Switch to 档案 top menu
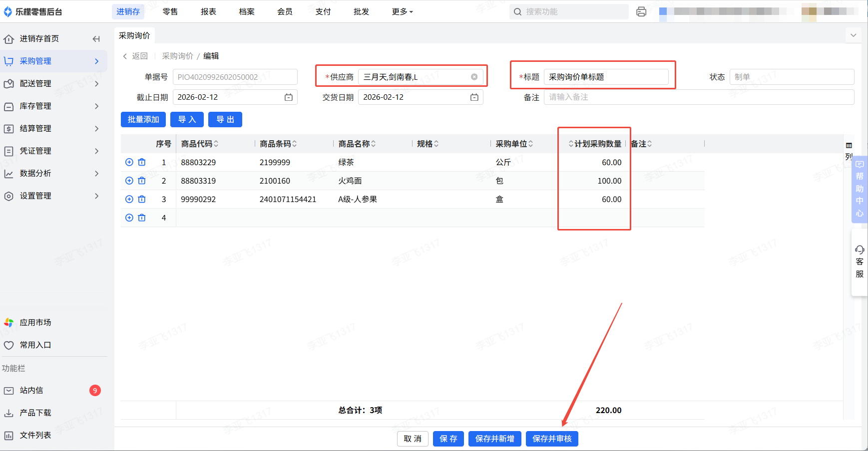The image size is (868, 451). (x=247, y=11)
